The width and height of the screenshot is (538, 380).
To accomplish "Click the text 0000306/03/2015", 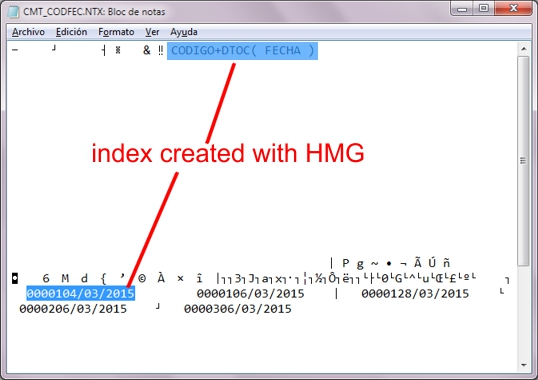I will tap(238, 309).
